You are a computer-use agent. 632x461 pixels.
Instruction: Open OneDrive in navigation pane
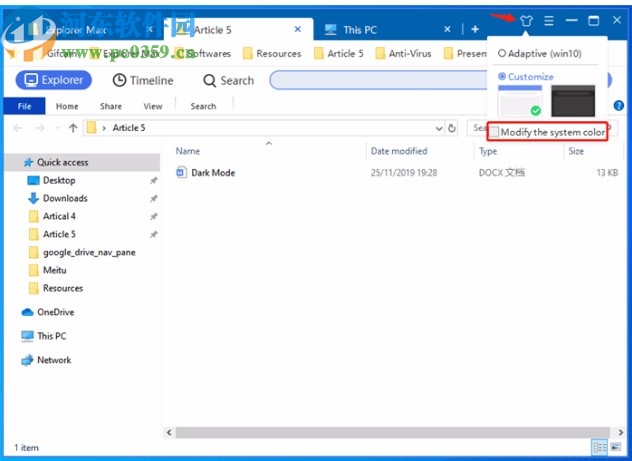coord(55,312)
